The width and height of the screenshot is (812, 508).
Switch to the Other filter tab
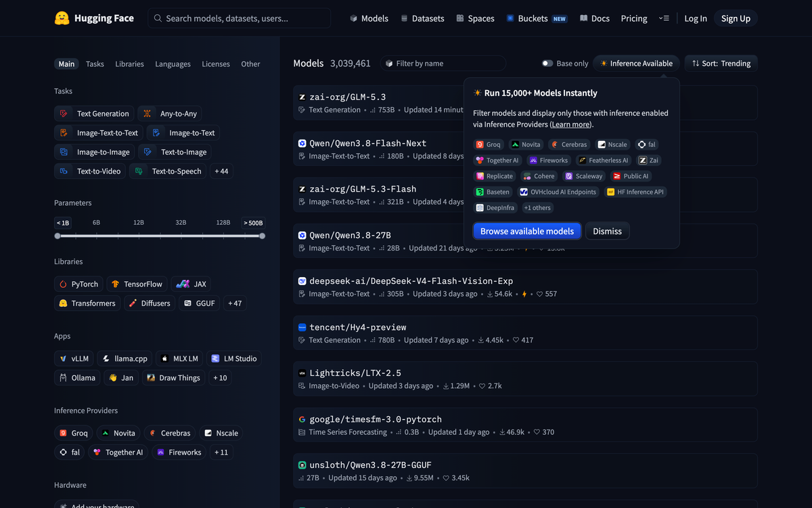[x=250, y=64]
